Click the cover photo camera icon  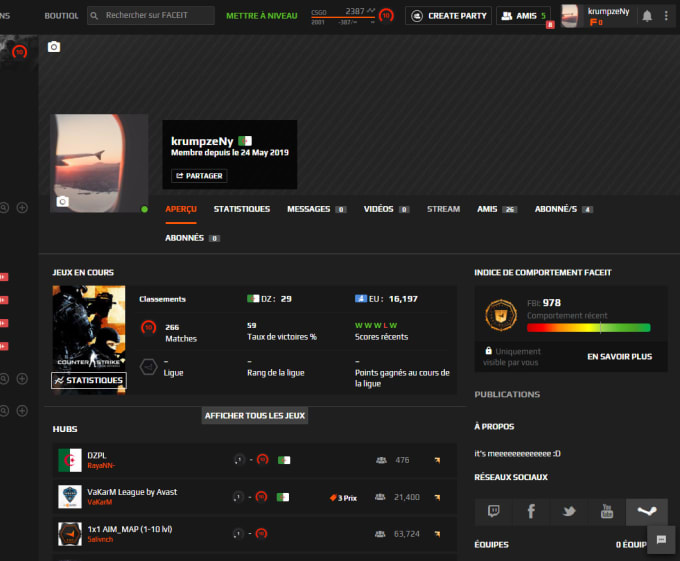tap(54, 47)
